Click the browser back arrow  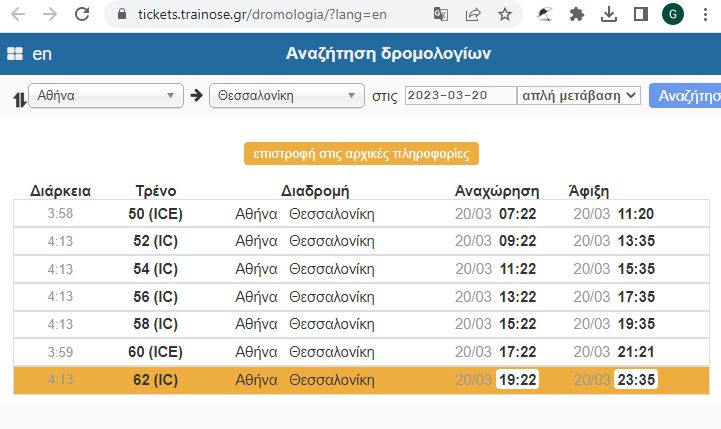[x=17, y=15]
